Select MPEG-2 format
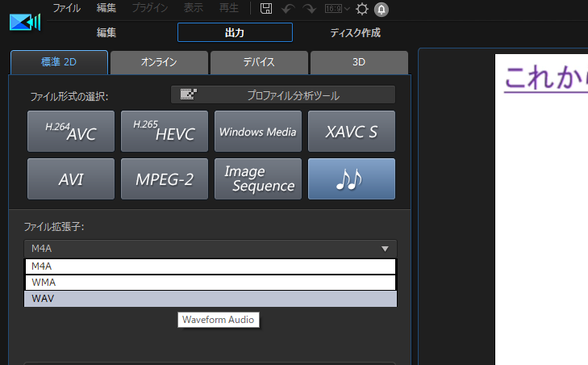The width and height of the screenshot is (588, 365). pos(165,178)
